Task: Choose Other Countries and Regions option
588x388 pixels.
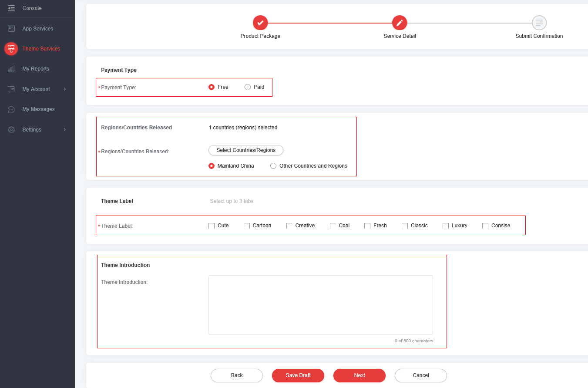Action: (x=273, y=166)
